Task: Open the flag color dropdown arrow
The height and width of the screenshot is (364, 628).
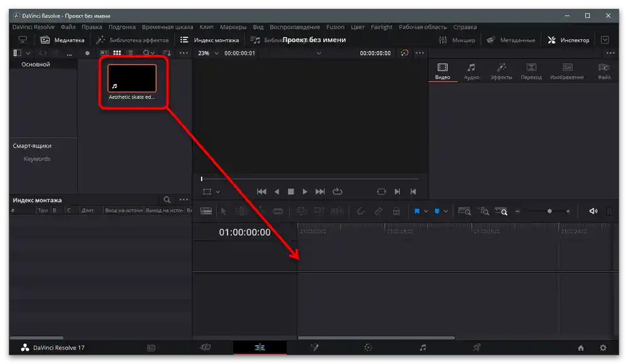Action: click(426, 211)
